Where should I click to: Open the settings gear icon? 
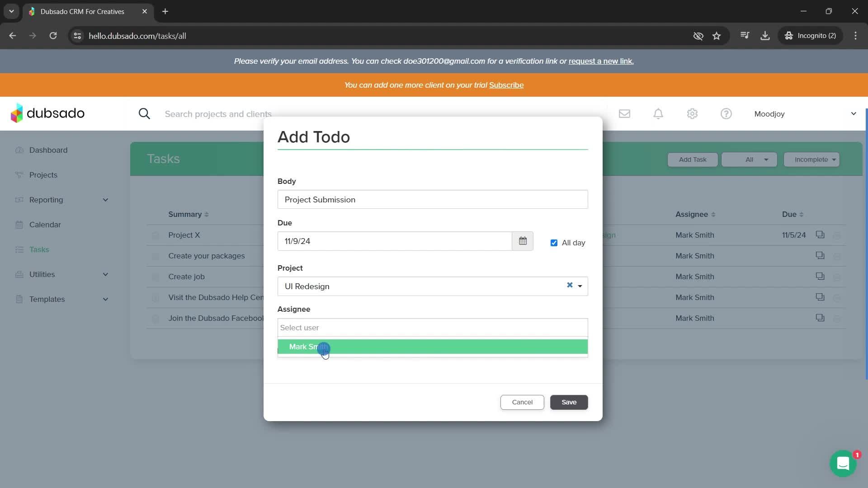(692, 114)
